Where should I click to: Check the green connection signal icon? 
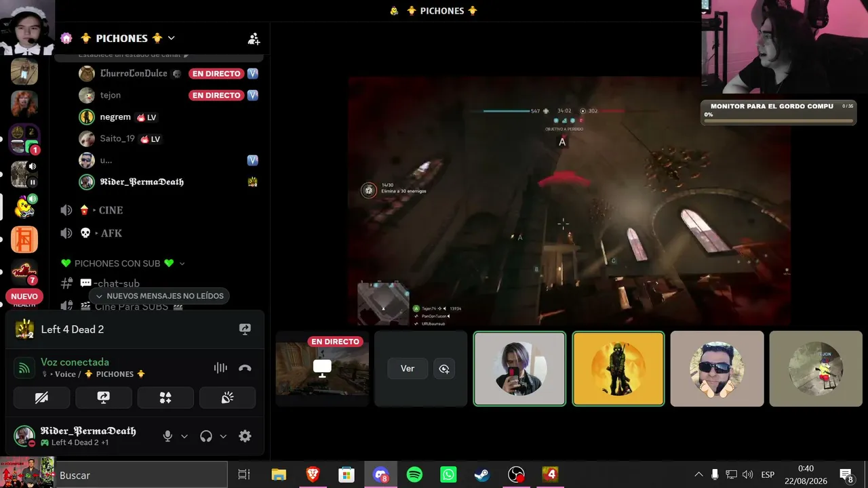pyautogui.click(x=24, y=368)
